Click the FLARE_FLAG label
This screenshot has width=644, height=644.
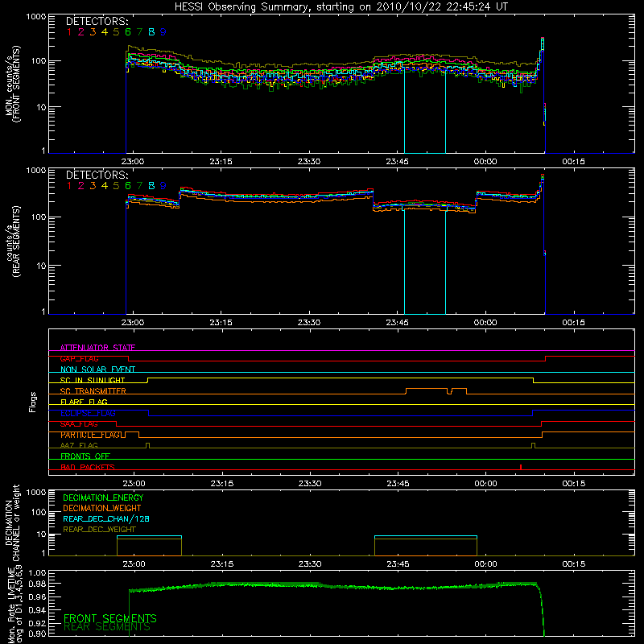coord(84,402)
